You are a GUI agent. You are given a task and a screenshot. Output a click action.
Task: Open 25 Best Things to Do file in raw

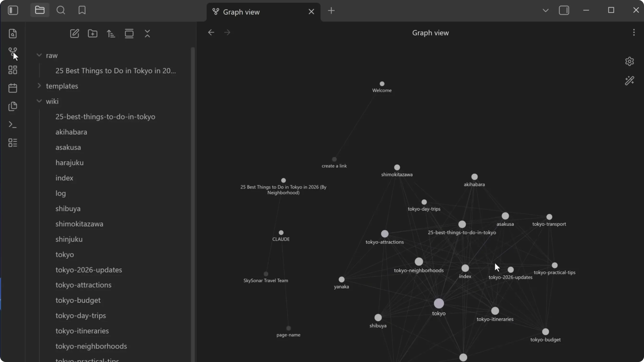(115, 71)
